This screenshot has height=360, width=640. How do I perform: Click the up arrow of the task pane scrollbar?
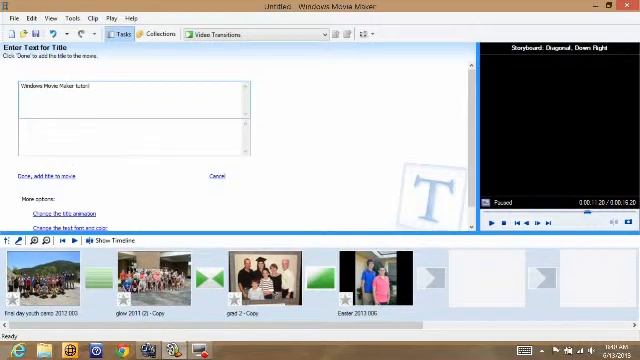471,66
